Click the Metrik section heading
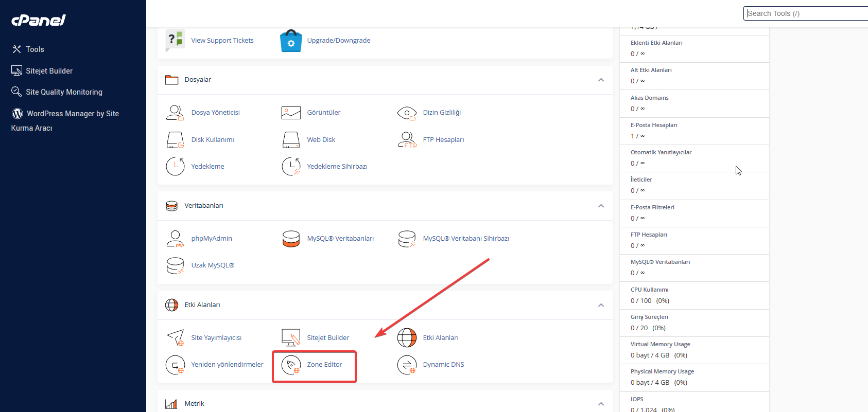This screenshot has height=412, width=868. pyautogui.click(x=195, y=403)
